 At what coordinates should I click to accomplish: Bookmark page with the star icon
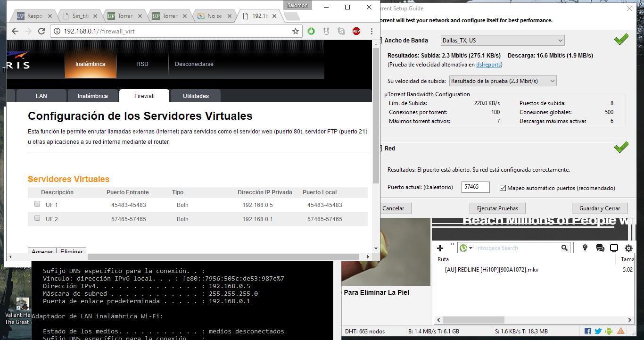[x=296, y=31]
